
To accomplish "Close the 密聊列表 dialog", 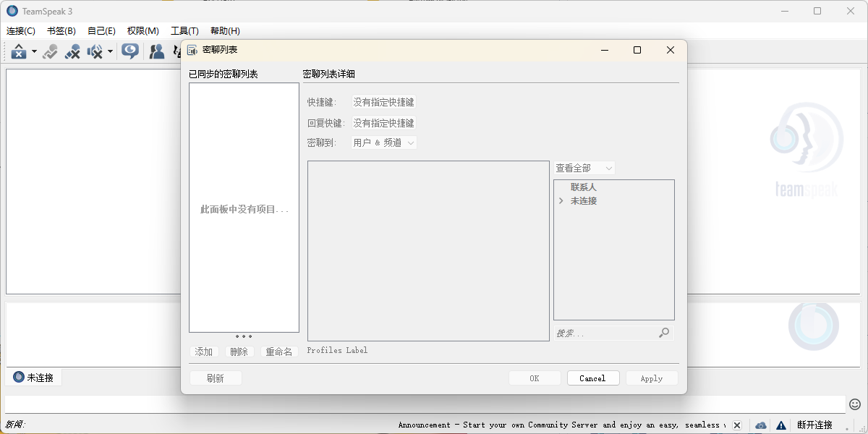I will point(671,50).
